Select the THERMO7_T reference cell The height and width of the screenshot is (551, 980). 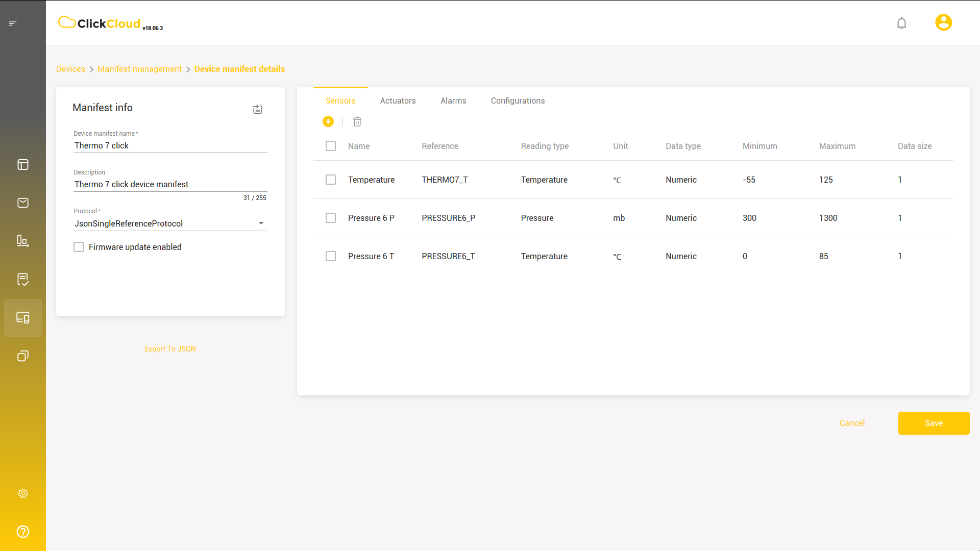coord(445,180)
